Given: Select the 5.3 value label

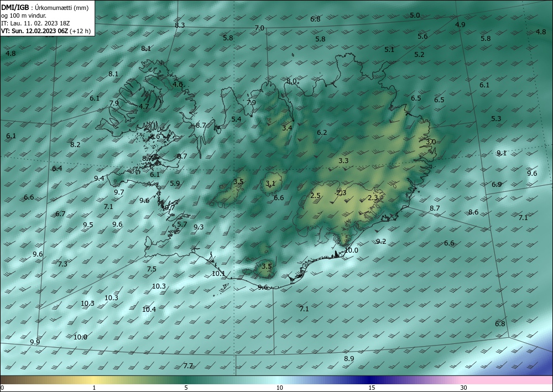Looking at the screenshot, I should [496, 118].
